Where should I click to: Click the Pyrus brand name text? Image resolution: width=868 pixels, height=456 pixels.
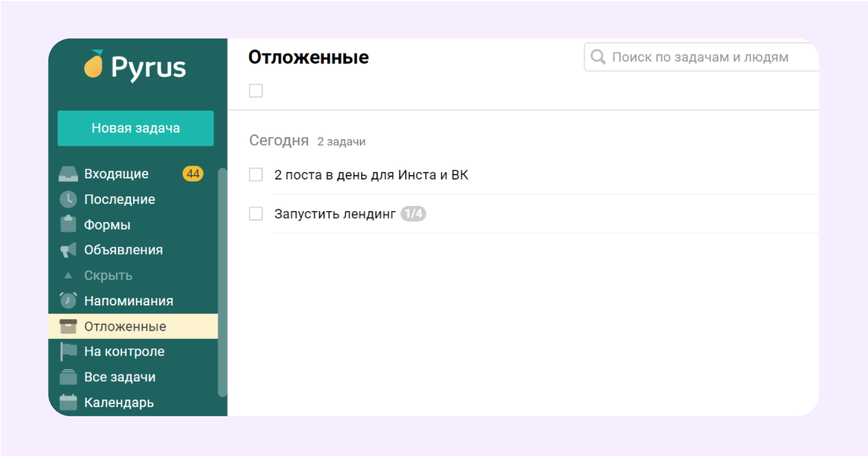149,68
